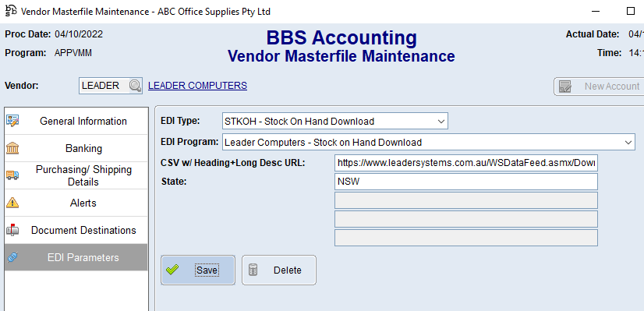Click the Purchasing/Shipping truck icon
Screen dimensions: 644x311
tap(12, 175)
